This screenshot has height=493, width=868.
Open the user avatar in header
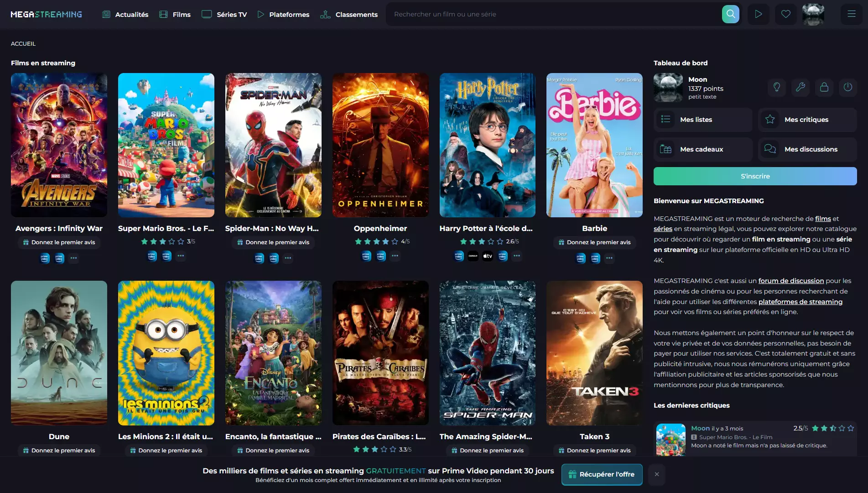pyautogui.click(x=813, y=14)
